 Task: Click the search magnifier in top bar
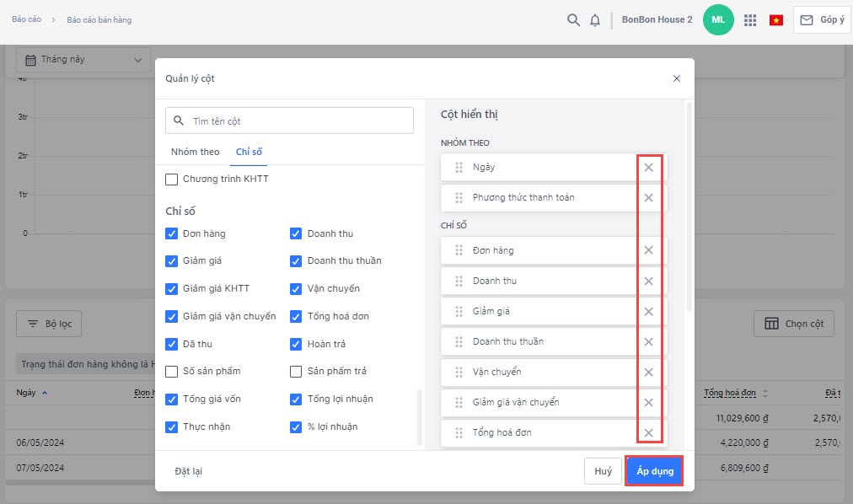coord(573,20)
